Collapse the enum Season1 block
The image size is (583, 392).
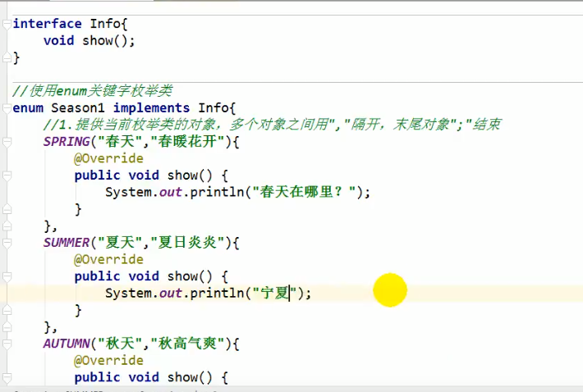(x=7, y=108)
